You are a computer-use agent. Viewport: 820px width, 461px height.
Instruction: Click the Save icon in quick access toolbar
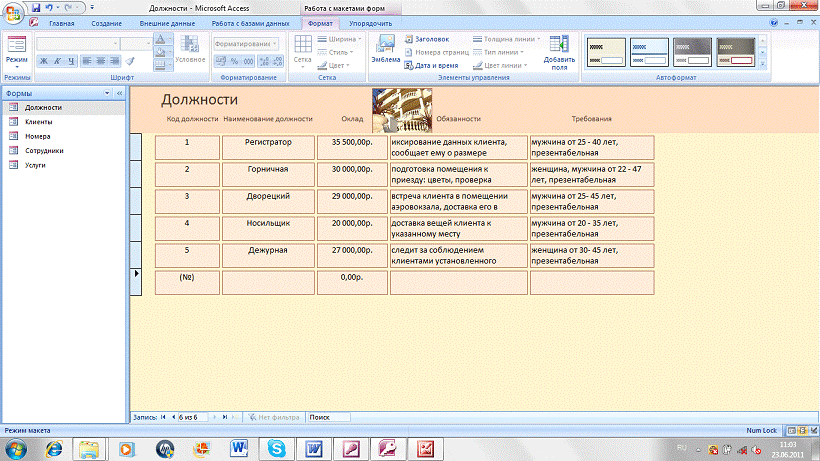click(36, 7)
